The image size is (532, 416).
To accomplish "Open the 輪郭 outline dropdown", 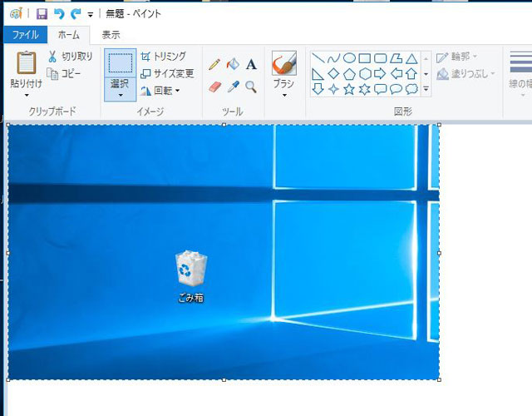I will pyautogui.click(x=456, y=57).
